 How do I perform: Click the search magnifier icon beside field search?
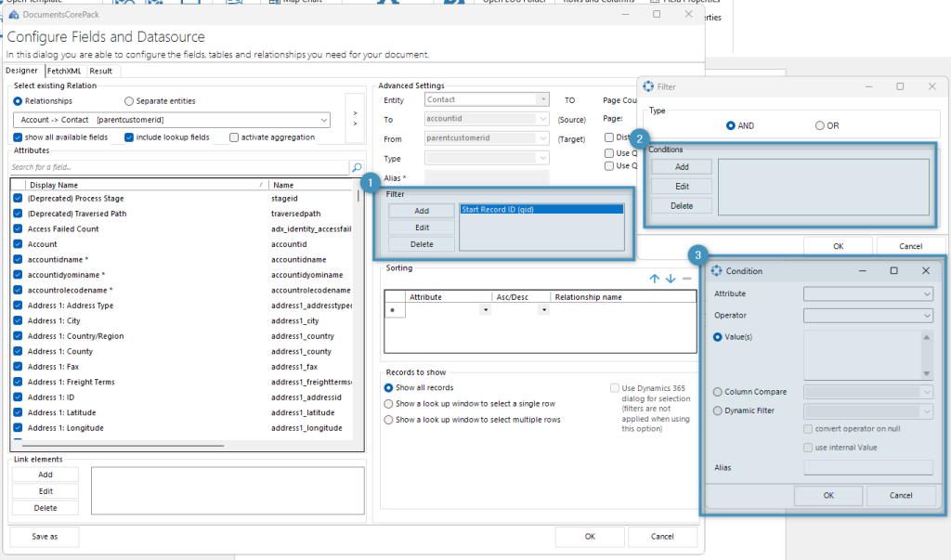coord(357,167)
